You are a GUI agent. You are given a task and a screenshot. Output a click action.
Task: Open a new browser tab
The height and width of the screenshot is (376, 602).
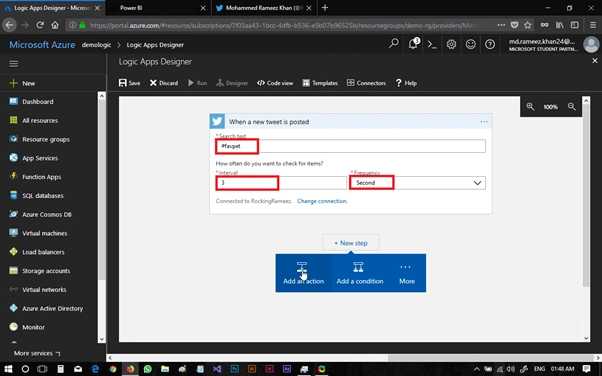click(325, 8)
